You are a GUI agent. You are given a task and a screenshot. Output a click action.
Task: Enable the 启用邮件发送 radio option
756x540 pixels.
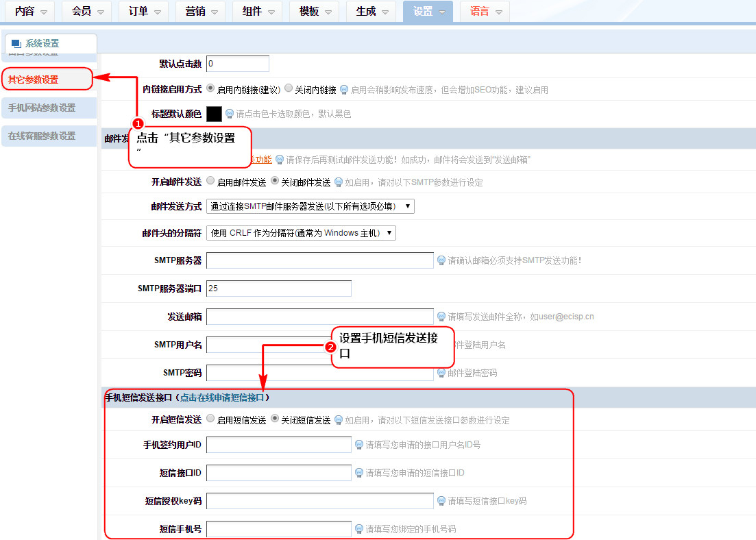tap(210, 181)
